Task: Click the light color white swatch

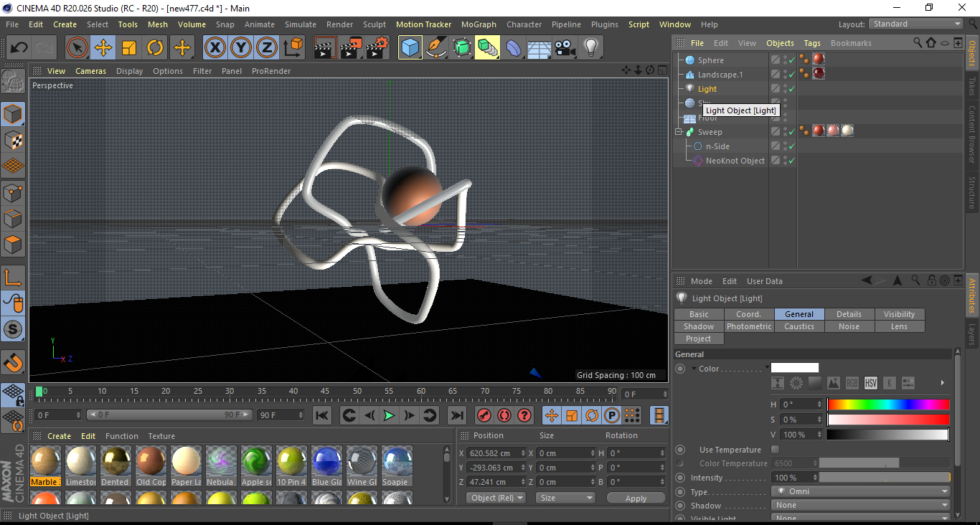Action: coord(795,368)
